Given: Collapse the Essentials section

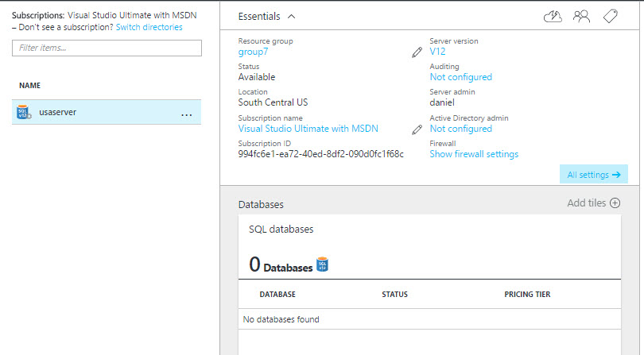Looking at the screenshot, I should pos(291,15).
